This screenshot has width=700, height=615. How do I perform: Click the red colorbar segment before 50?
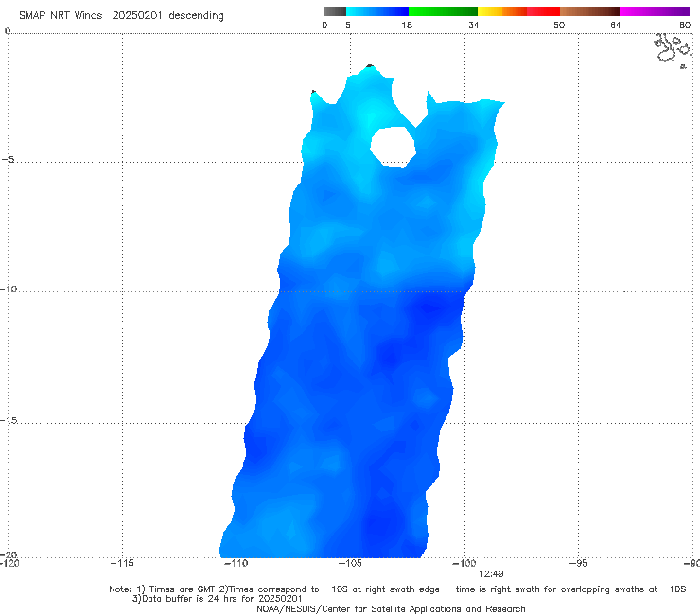click(543, 11)
